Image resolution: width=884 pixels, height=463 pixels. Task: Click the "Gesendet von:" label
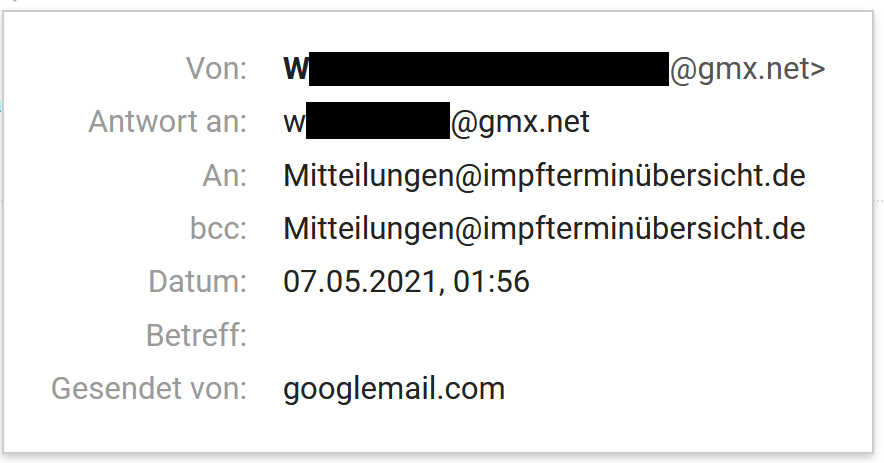click(149, 388)
